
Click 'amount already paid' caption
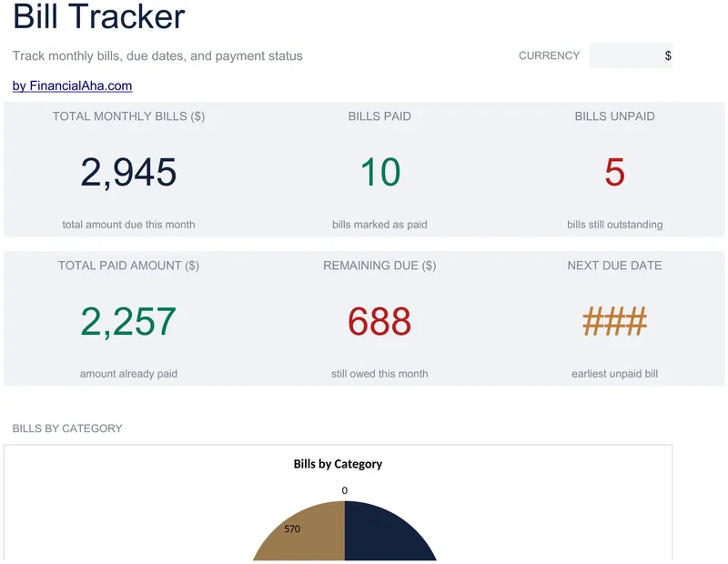coord(128,374)
